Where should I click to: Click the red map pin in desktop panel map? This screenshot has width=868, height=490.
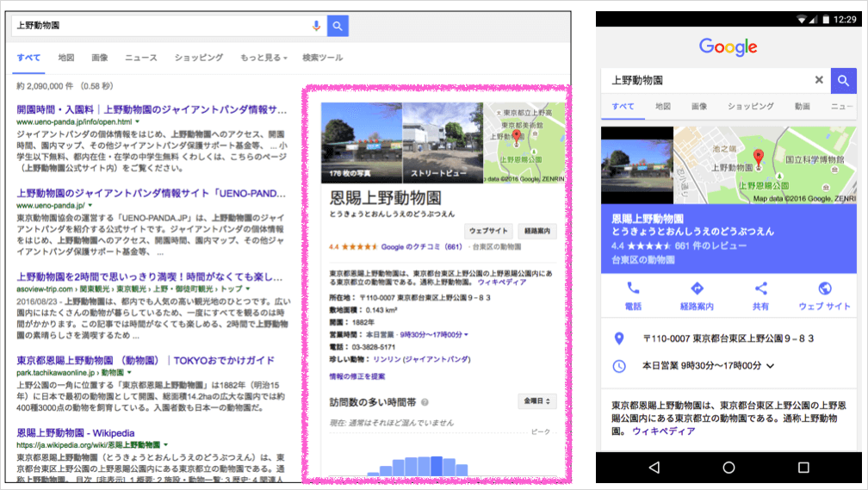pos(517,136)
